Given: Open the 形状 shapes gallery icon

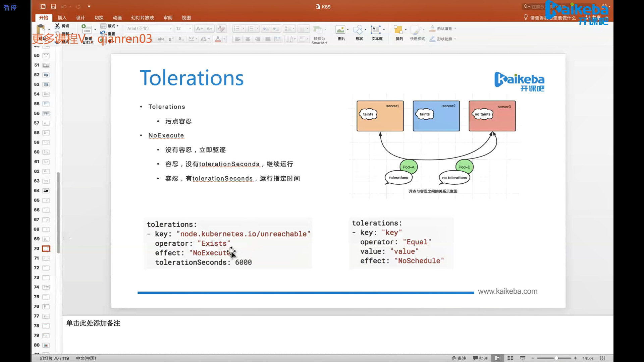Looking at the screenshot, I should [x=358, y=30].
